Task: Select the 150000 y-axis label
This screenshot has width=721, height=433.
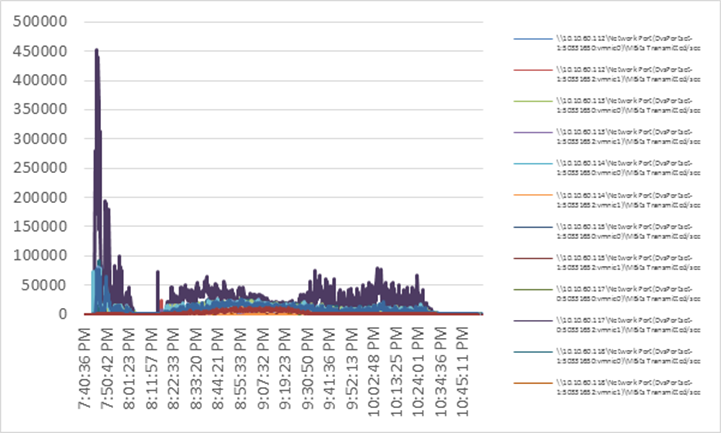Action: pos(40,227)
